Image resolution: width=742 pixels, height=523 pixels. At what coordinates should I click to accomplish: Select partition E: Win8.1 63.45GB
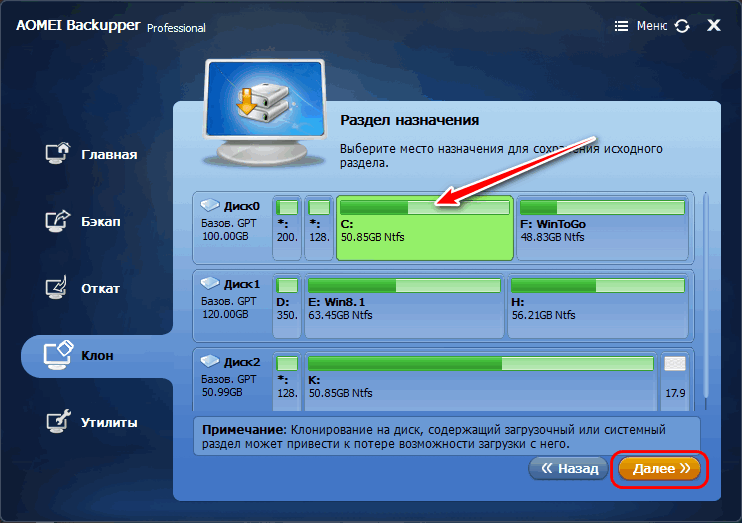404,306
